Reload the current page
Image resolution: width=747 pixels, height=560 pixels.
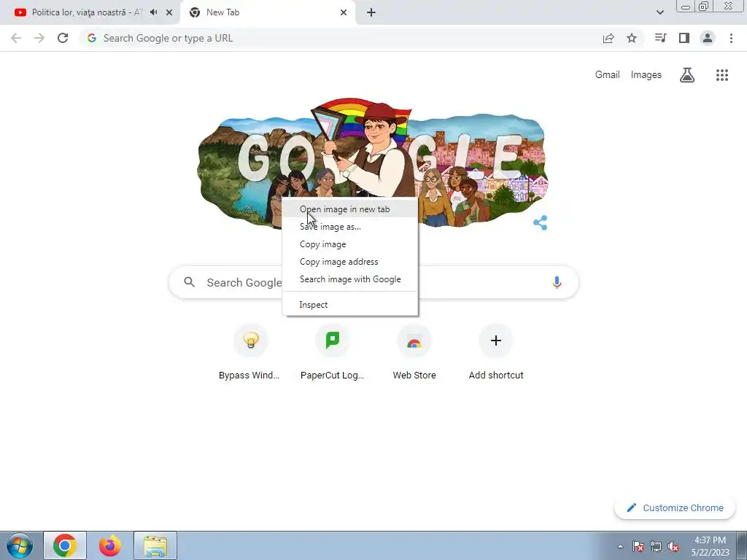point(63,38)
